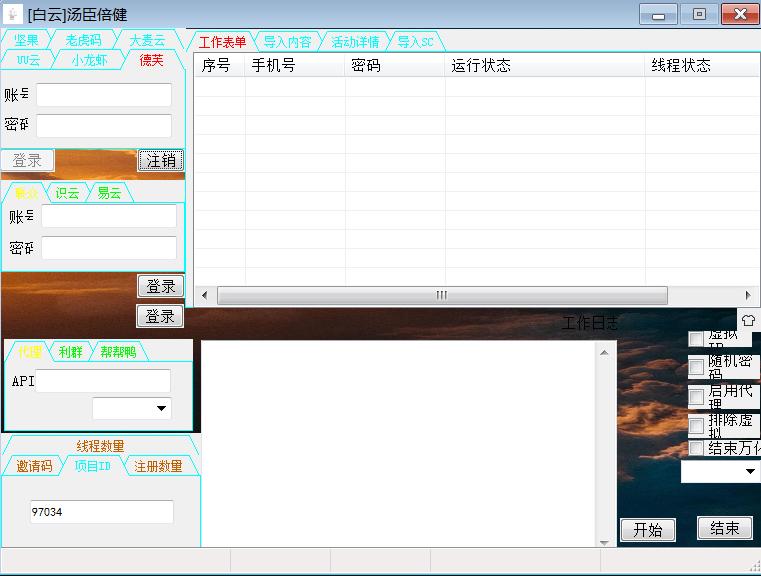The width and height of the screenshot is (761, 576).
Task: Click table scrollbar left arrow
Action: [204, 296]
